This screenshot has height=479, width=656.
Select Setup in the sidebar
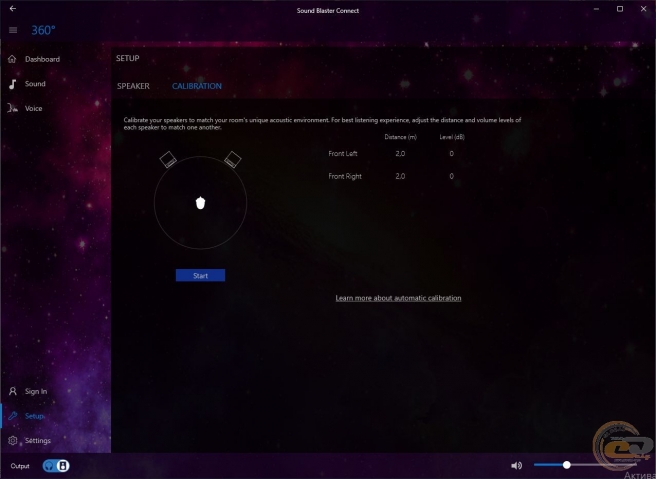34,416
